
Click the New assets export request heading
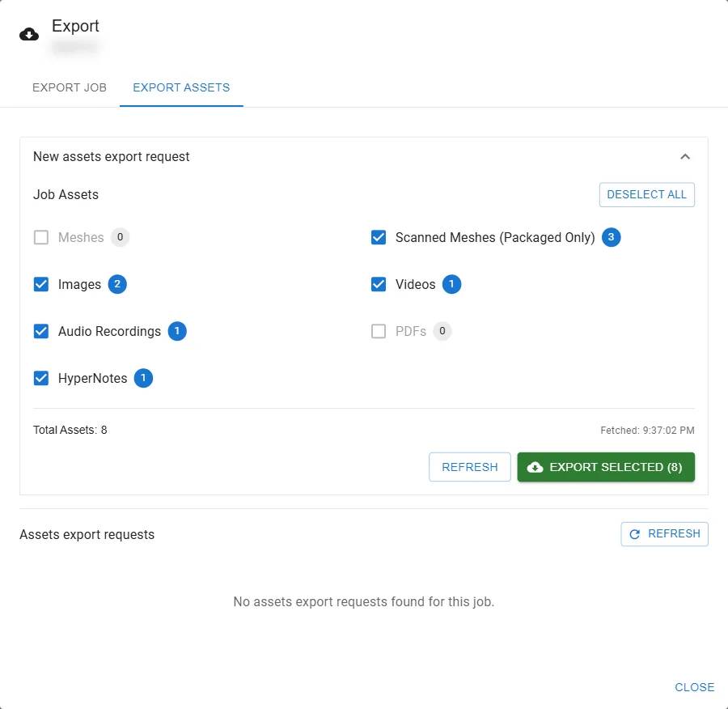(111, 156)
